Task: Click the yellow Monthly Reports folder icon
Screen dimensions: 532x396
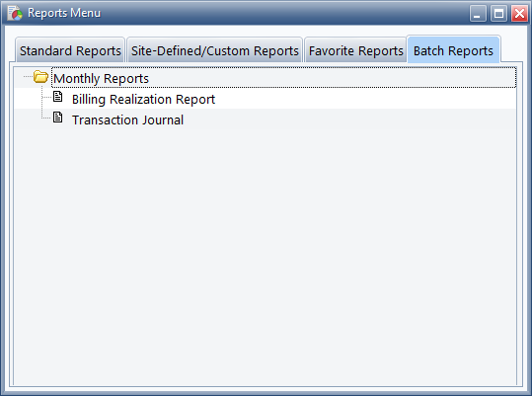Action: tap(40, 77)
